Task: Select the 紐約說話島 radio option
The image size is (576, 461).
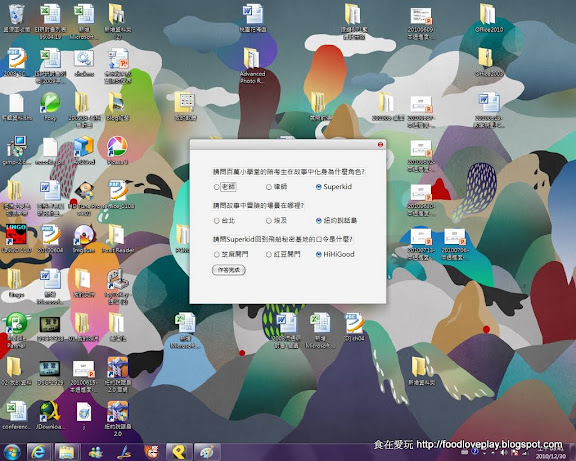Action: [336, 221]
